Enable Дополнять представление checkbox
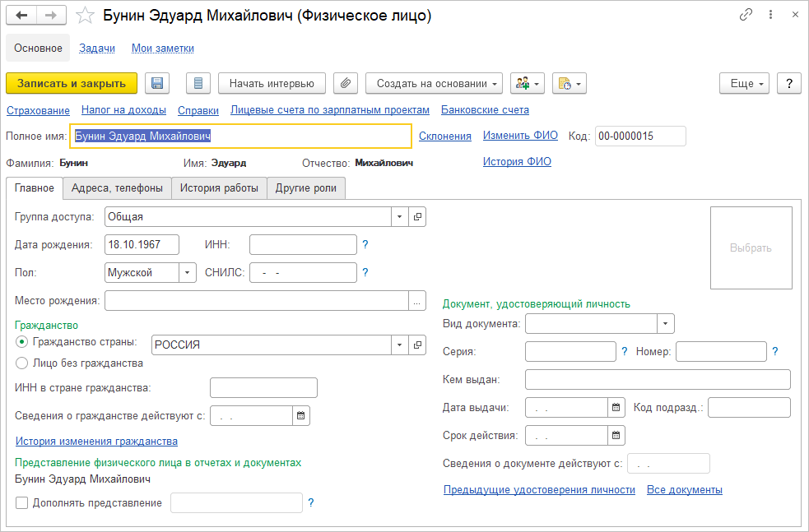809x532 pixels. click(x=22, y=502)
